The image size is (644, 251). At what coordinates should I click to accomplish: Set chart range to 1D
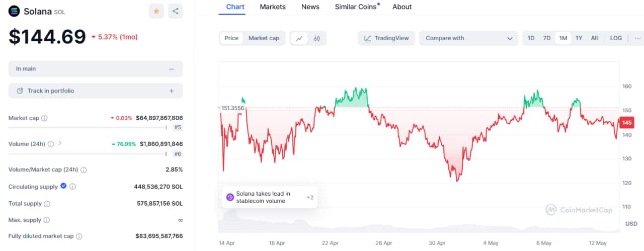(531, 38)
